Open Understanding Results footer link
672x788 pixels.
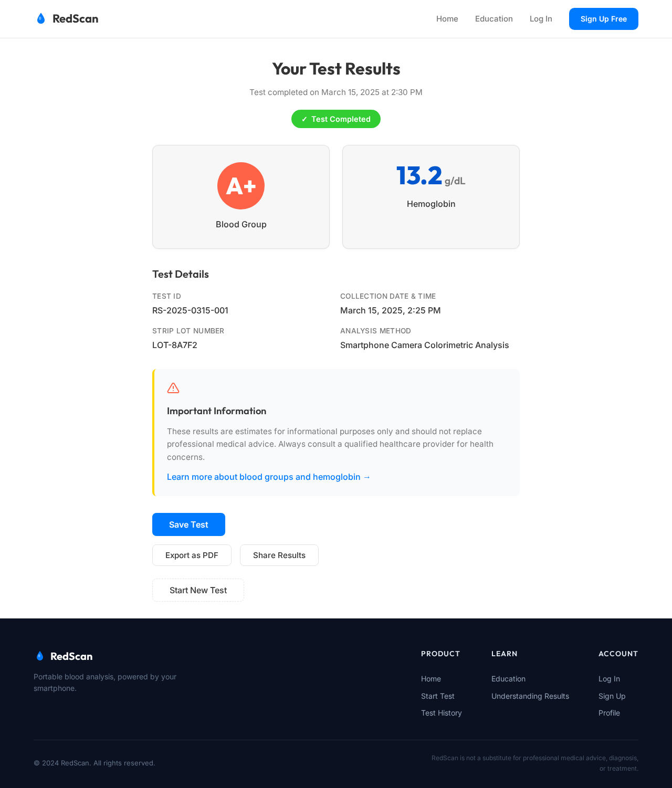click(x=530, y=696)
